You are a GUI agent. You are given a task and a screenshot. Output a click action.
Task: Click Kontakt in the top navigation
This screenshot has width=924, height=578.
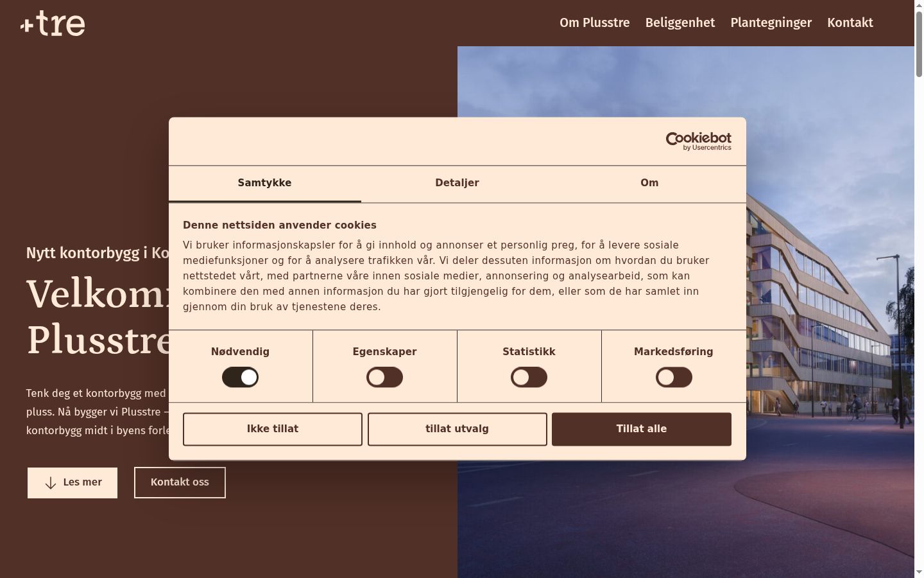pyautogui.click(x=850, y=22)
